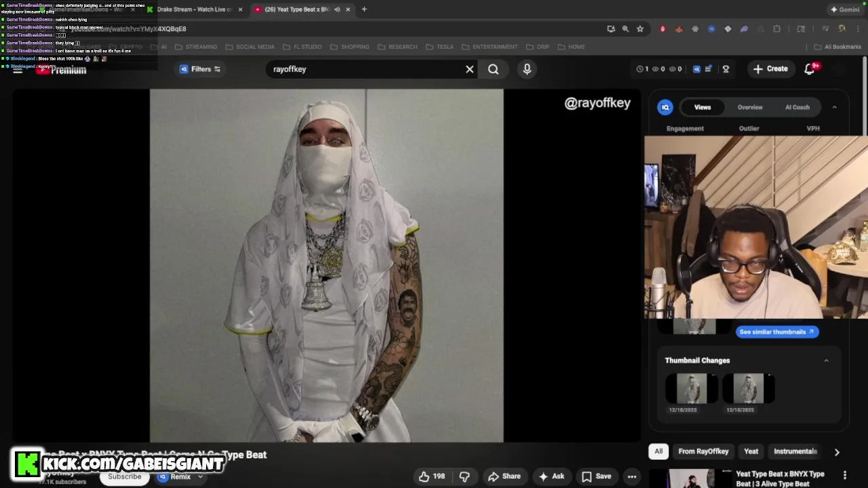Like the video with thumbs up
Image resolution: width=868 pixels, height=488 pixels.
(x=431, y=476)
